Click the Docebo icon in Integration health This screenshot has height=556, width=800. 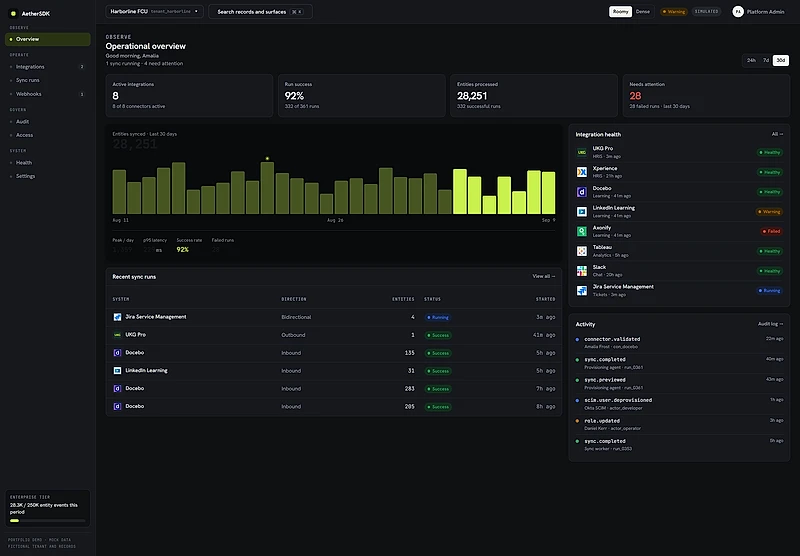582,192
